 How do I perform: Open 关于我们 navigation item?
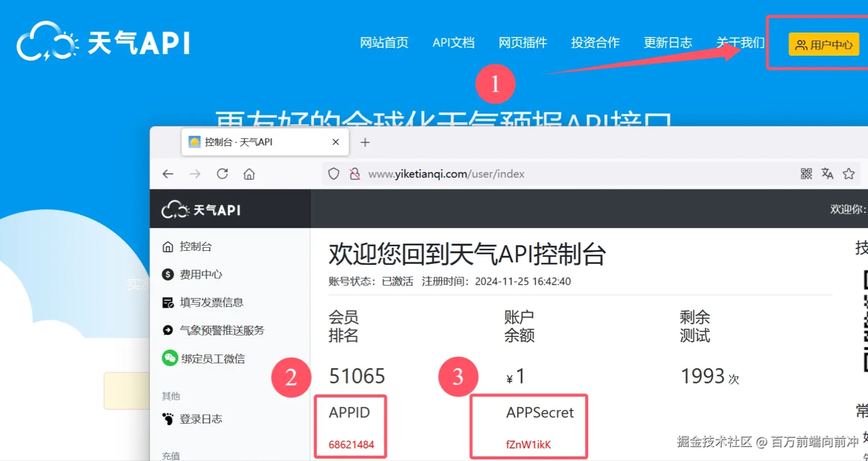click(740, 43)
